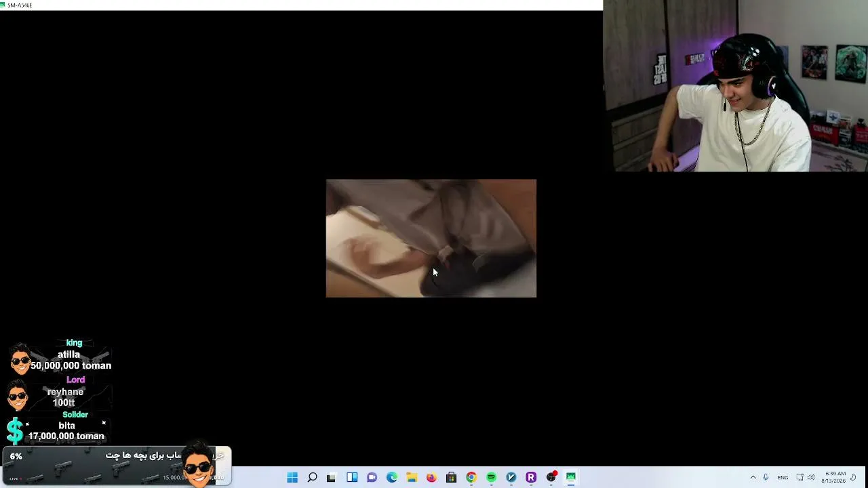Open network settings tray icon
The image size is (868, 488).
coord(800,477)
